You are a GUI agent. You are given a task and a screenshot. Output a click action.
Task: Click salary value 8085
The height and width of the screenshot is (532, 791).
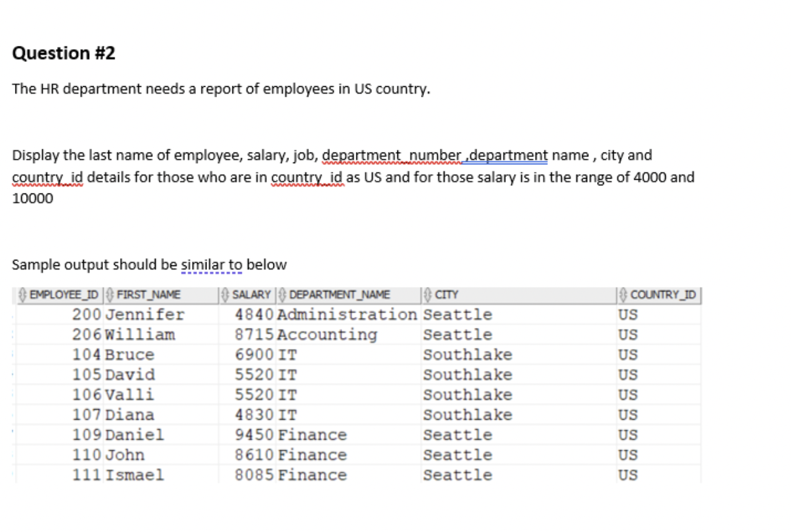point(255,475)
